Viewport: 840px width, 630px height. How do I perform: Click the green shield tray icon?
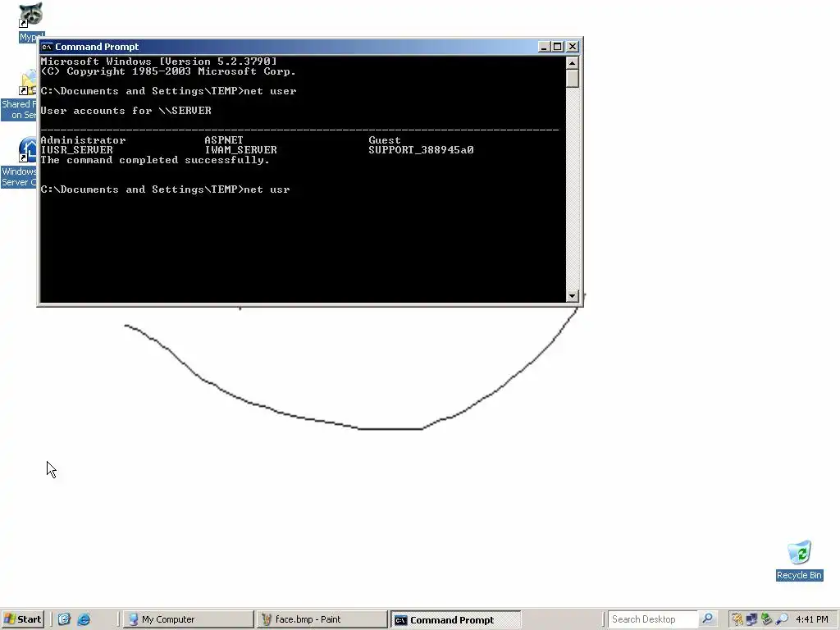[767, 619]
